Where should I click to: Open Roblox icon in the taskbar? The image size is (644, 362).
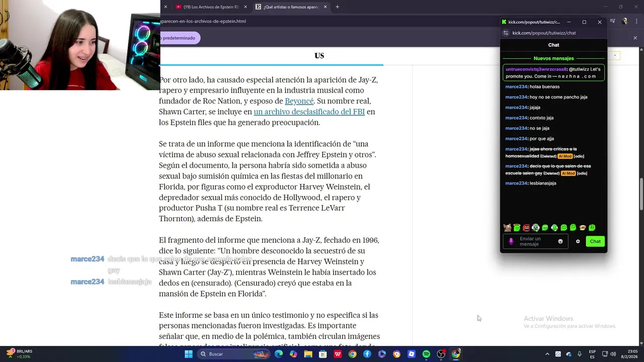[412, 354]
